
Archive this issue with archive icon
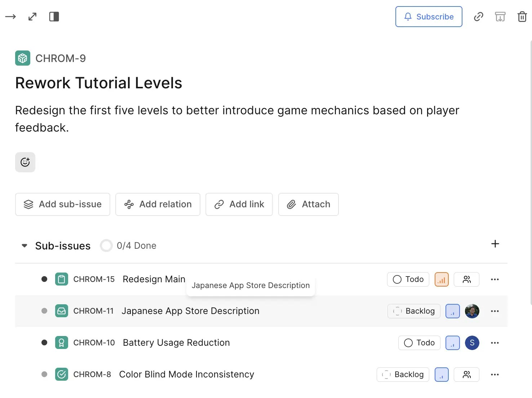[x=500, y=17]
